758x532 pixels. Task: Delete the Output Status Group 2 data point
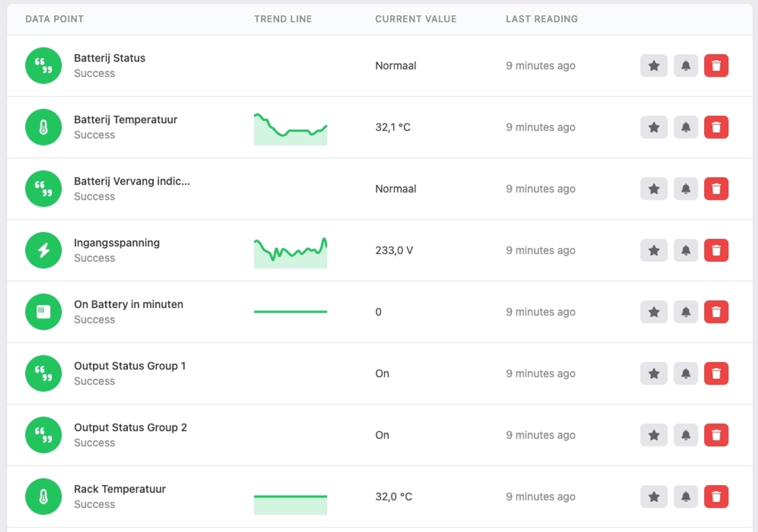(x=716, y=435)
